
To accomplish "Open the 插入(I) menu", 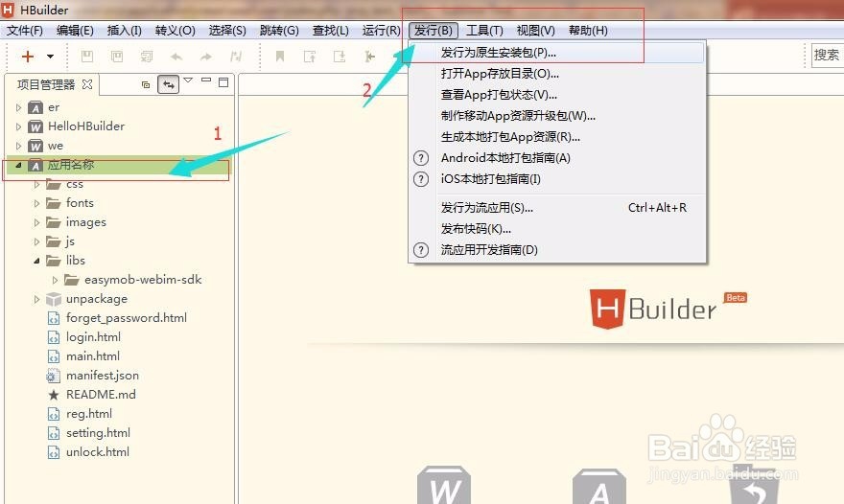I will click(x=124, y=31).
